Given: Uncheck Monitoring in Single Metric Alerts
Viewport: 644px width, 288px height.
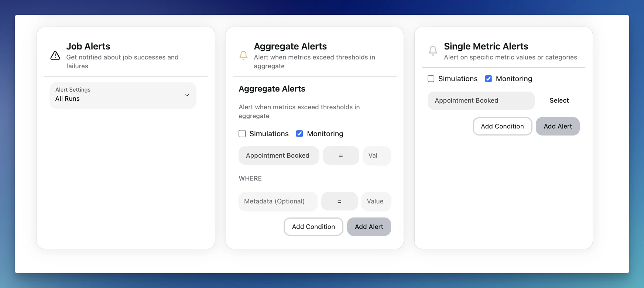Looking at the screenshot, I should coord(488,79).
